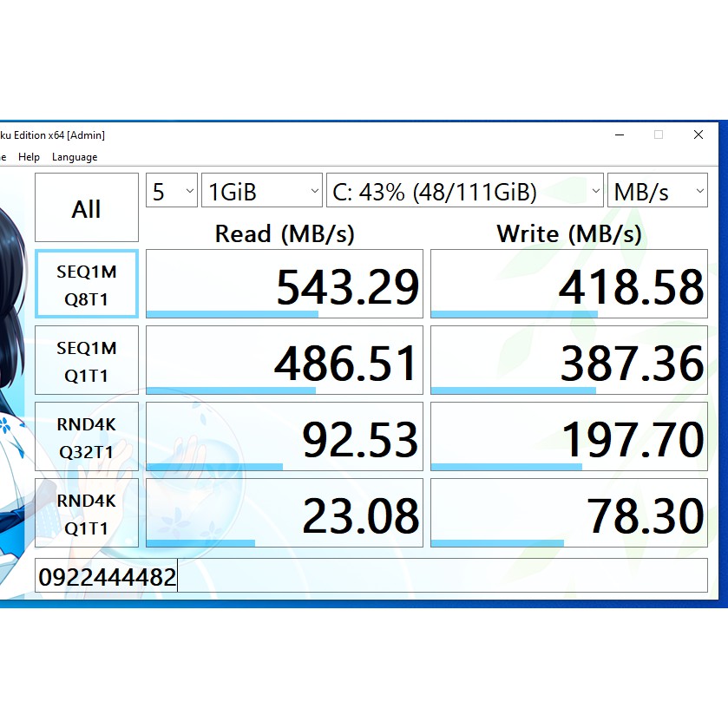
Task: Run the RND4K Q1T1 random test
Action: pyautogui.click(x=86, y=512)
